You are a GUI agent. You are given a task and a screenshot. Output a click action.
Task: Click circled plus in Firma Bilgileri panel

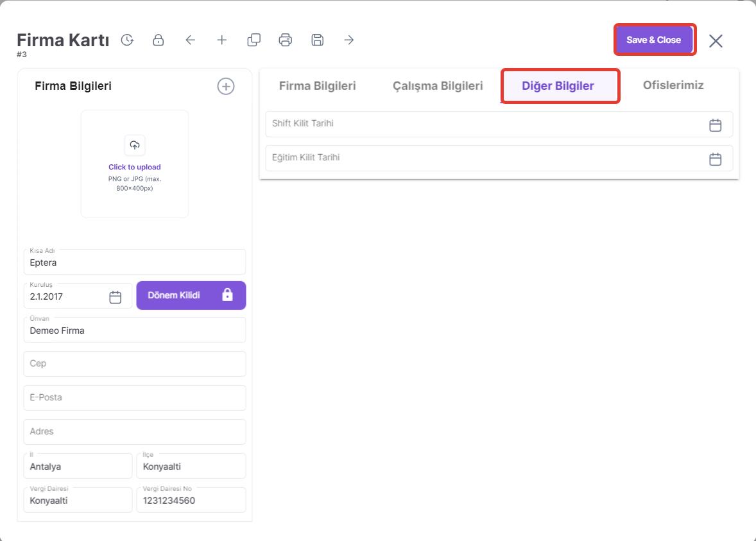pos(226,86)
